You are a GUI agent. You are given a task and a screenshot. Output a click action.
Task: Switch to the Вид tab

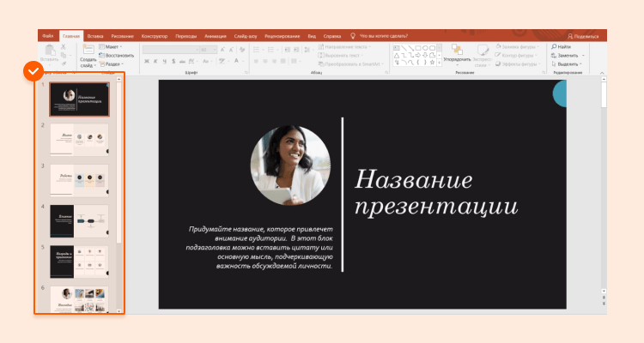pos(312,36)
